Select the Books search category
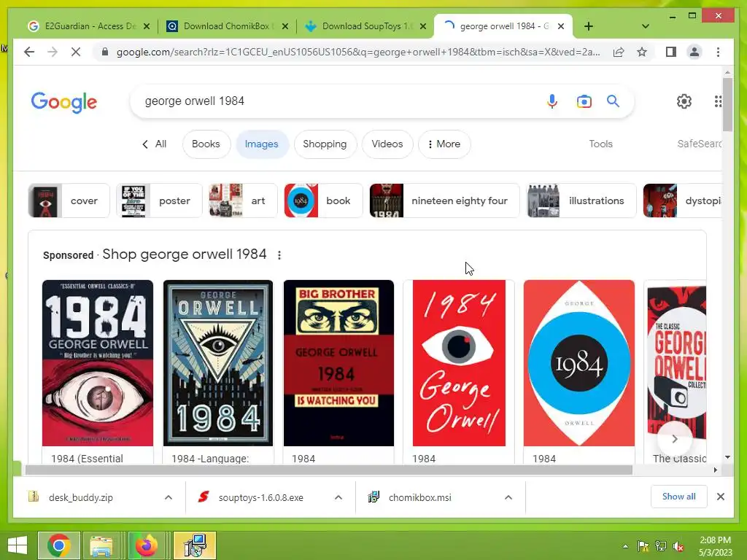 tap(206, 144)
